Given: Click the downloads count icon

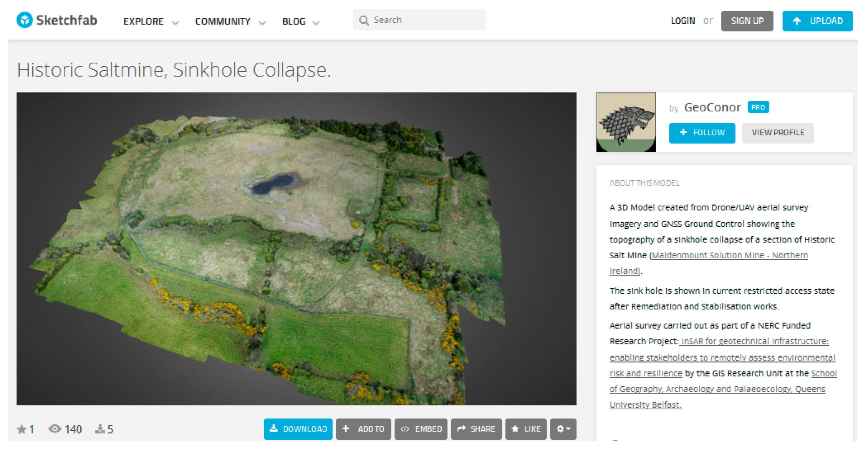Looking at the screenshot, I should (x=100, y=429).
